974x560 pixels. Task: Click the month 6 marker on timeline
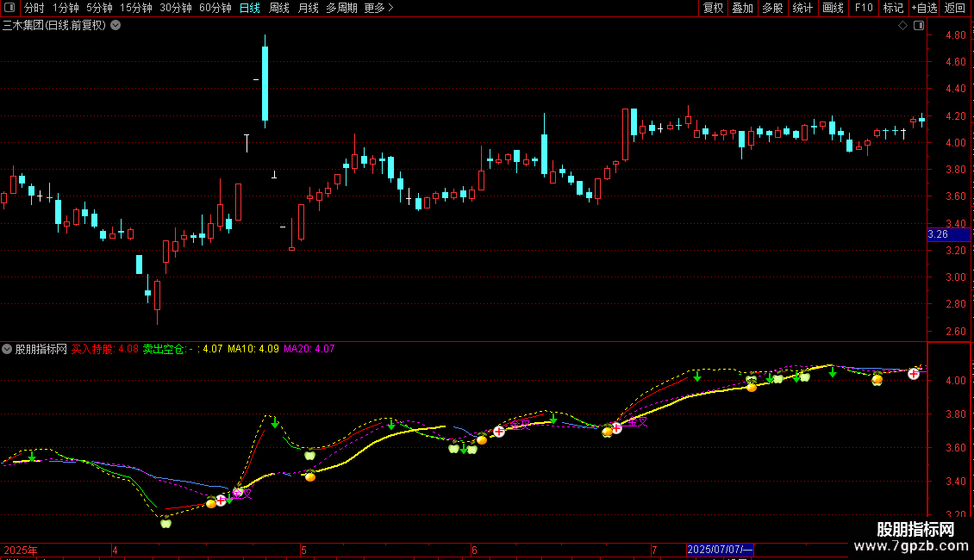click(x=474, y=550)
